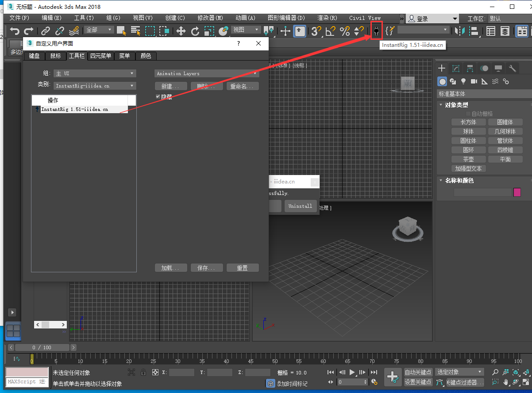Toggle the Angle Snap icon
The height and width of the screenshot is (393, 532).
pos(330,31)
